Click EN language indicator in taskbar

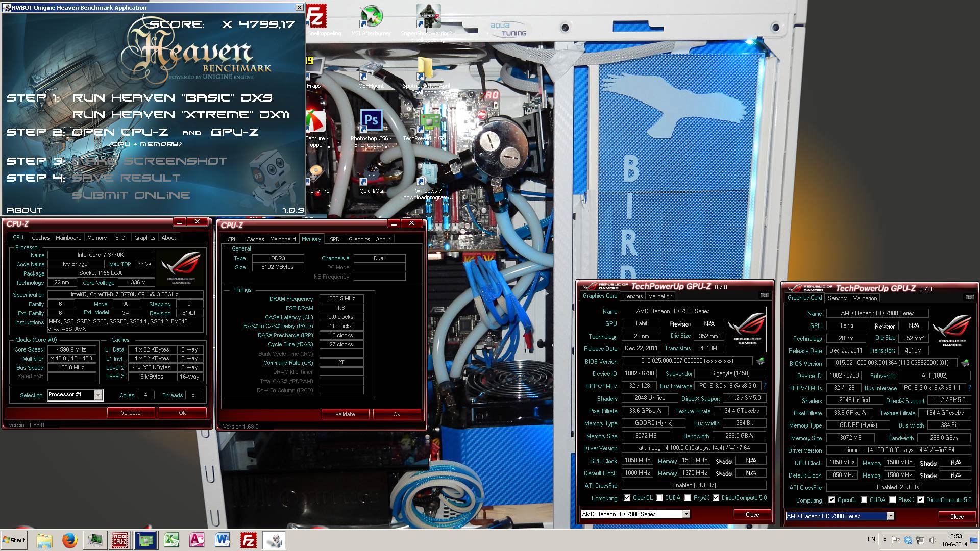tap(871, 539)
